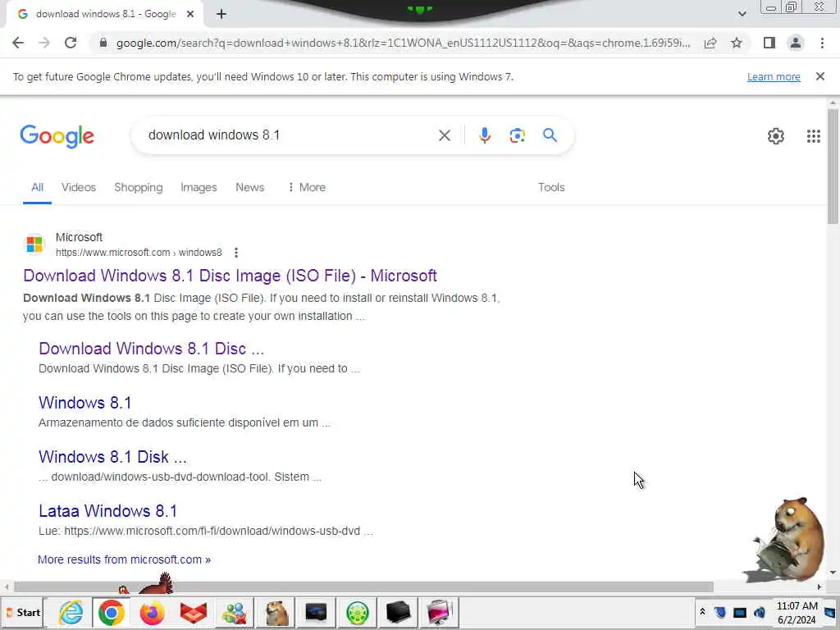Toggle the Chrome side panel icon

tap(769, 43)
